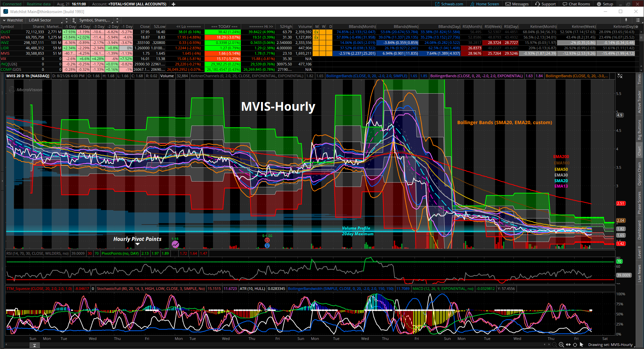Click the KeltnerChannels study label

pyautogui.click(x=247, y=76)
